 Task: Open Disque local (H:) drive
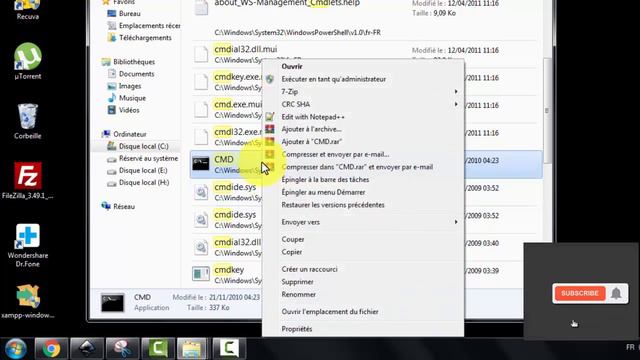click(144, 182)
